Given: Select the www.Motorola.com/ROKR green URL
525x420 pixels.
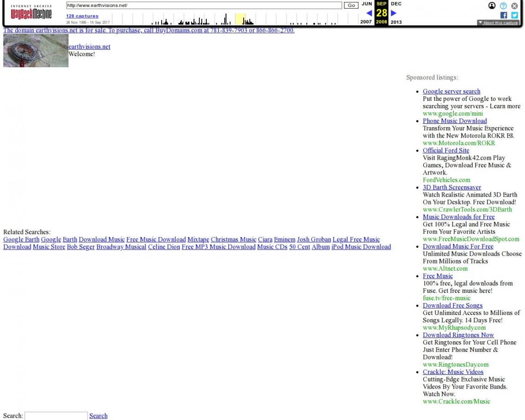Looking at the screenshot, I should (x=459, y=143).
